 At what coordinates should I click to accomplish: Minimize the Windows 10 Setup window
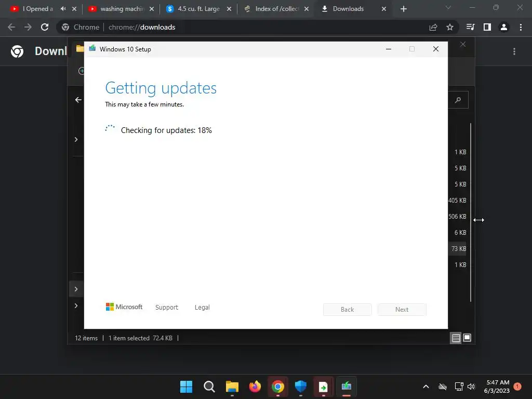(x=389, y=49)
